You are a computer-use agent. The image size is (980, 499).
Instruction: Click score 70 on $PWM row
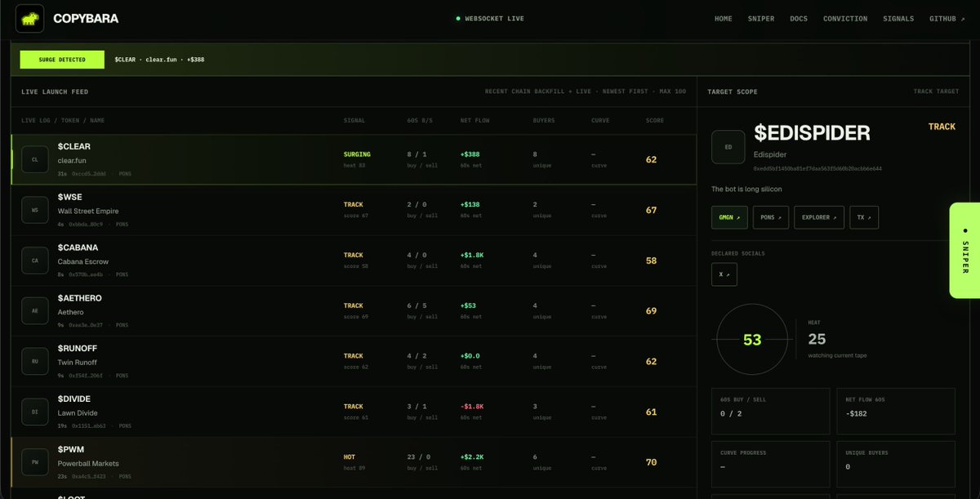pos(651,462)
